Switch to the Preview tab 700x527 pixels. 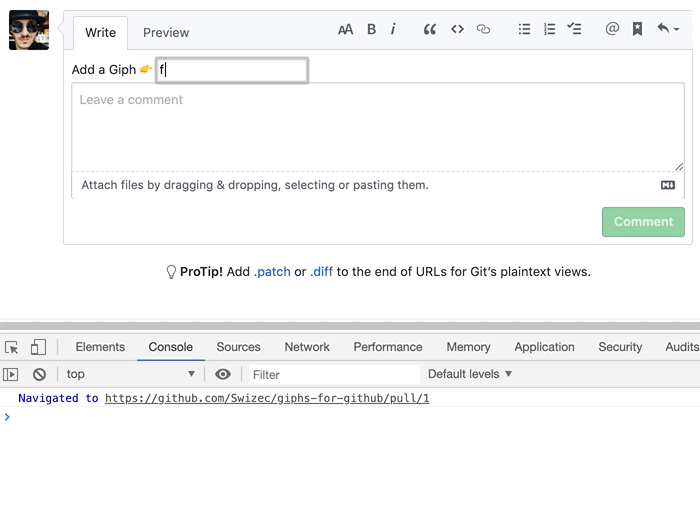(x=166, y=32)
